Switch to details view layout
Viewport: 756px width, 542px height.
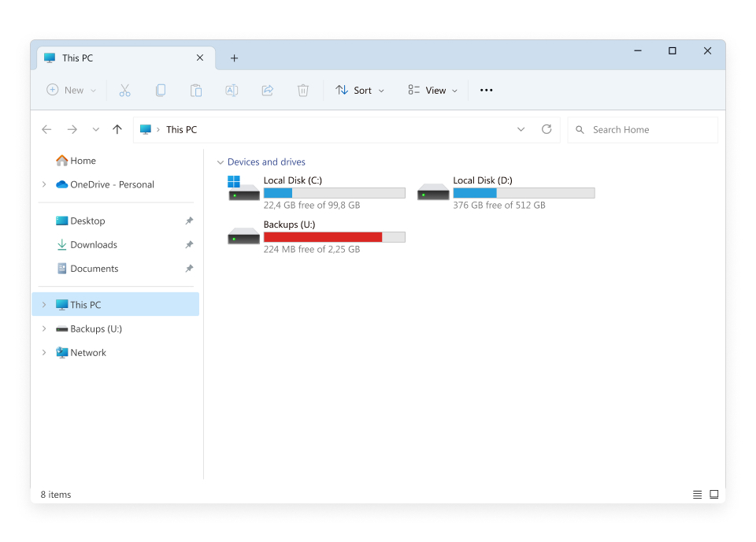697,495
